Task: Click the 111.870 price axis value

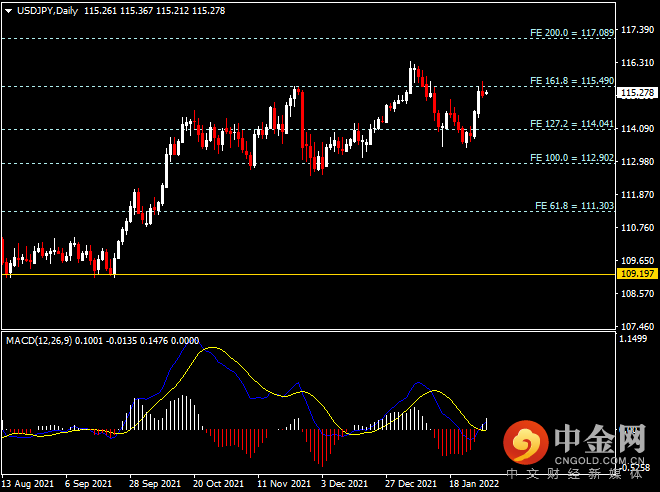Action: [638, 195]
